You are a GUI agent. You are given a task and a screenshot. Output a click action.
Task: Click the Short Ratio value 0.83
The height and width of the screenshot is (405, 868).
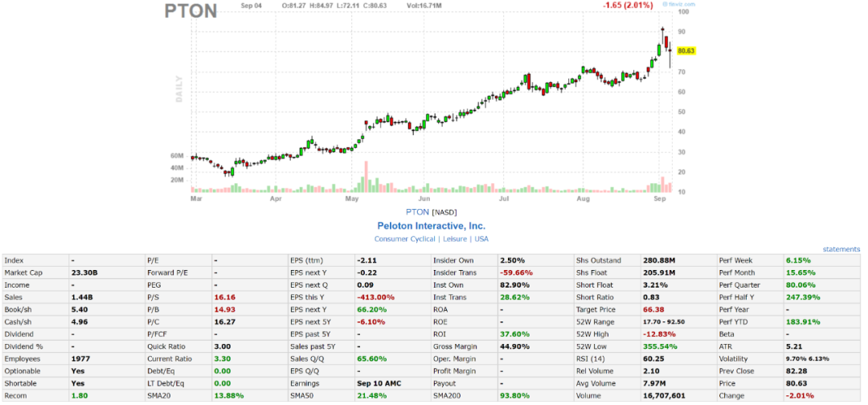(x=652, y=297)
